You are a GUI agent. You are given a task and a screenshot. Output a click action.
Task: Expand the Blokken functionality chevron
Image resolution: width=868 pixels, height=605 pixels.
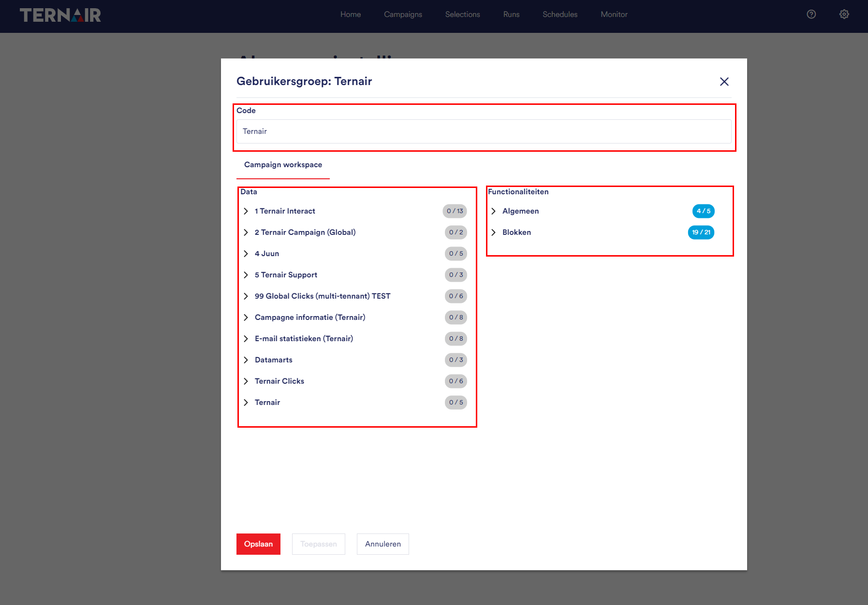(493, 232)
